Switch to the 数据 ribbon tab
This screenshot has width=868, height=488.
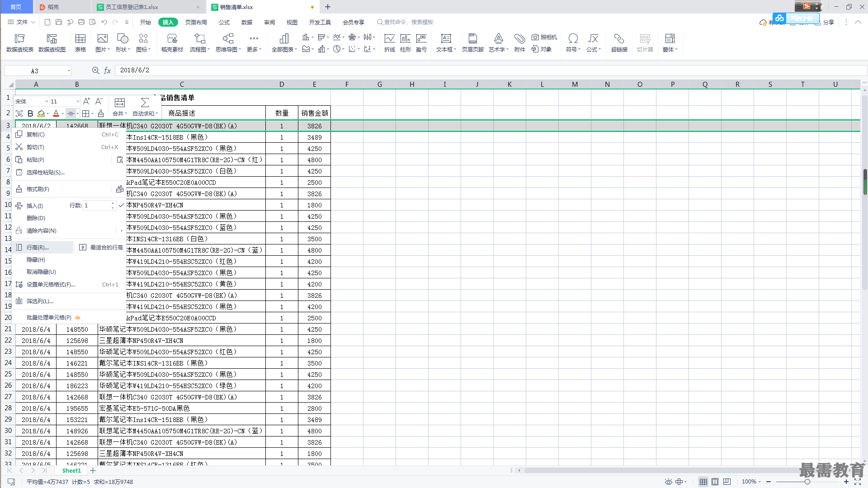coord(247,22)
